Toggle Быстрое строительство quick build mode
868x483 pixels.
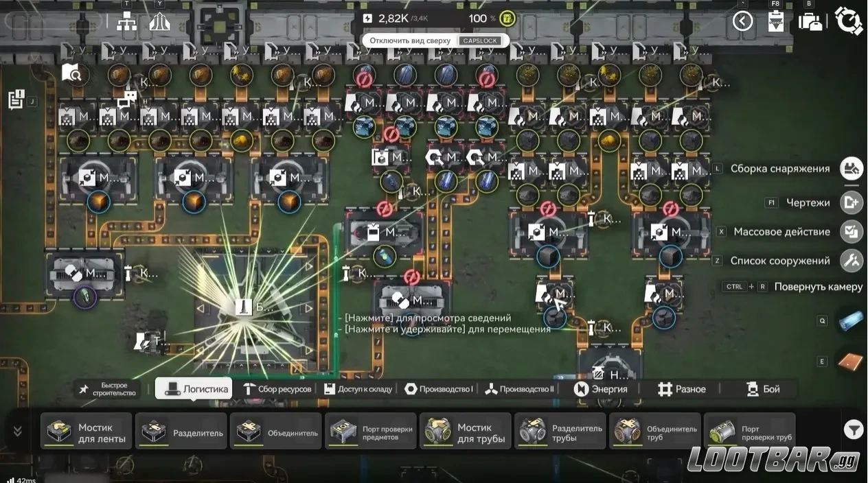point(108,389)
